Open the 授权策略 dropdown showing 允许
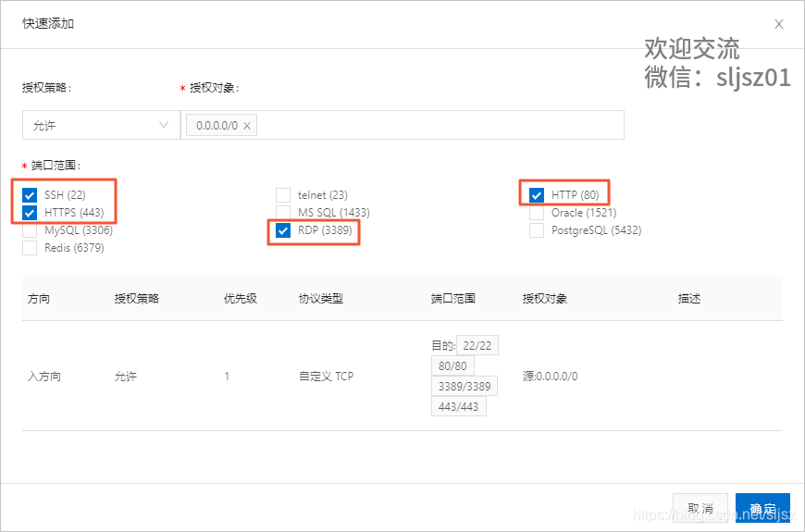Image resolution: width=805 pixels, height=532 pixels. tap(101, 125)
